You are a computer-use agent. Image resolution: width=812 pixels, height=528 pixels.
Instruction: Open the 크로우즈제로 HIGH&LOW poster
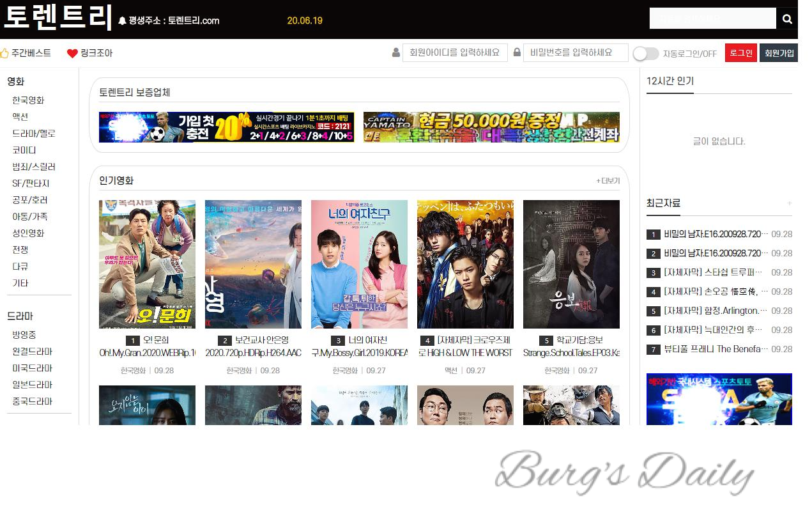465,264
